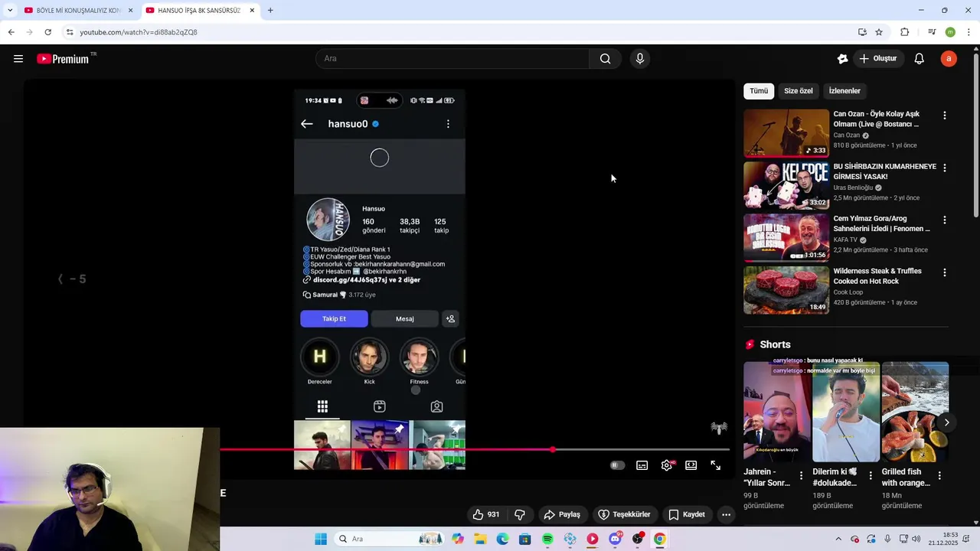Open options menu for Wilderness Steak video
Viewport: 980px width, 551px height.
944,272
